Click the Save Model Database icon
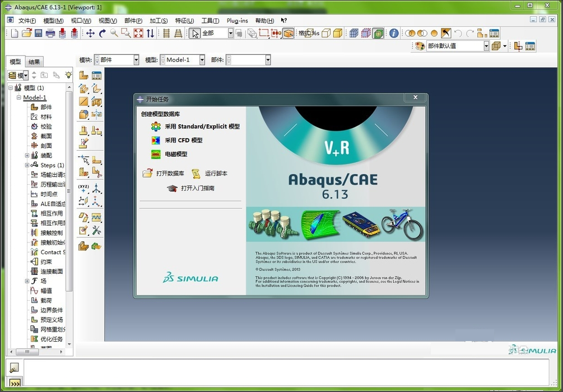 [38, 33]
